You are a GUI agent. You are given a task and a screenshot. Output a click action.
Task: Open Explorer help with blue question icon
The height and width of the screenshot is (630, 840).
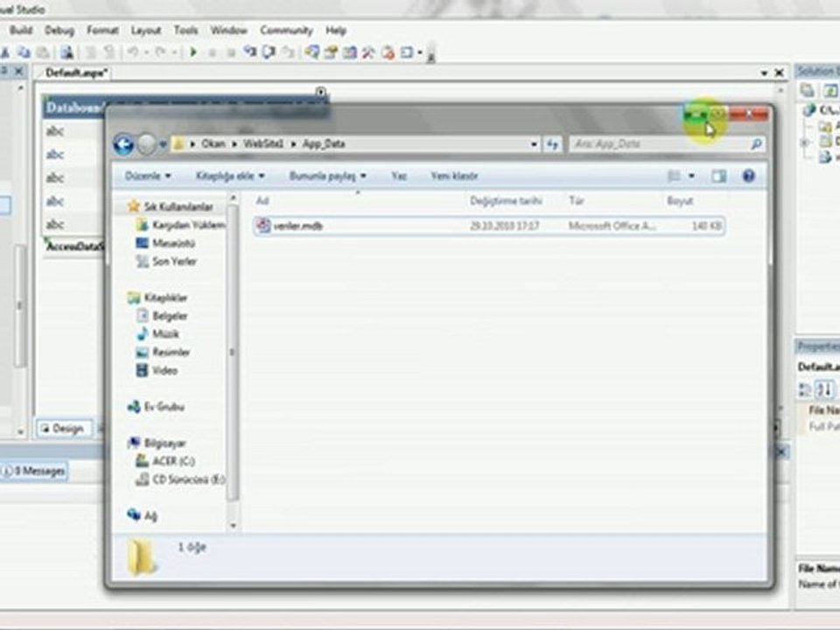748,176
